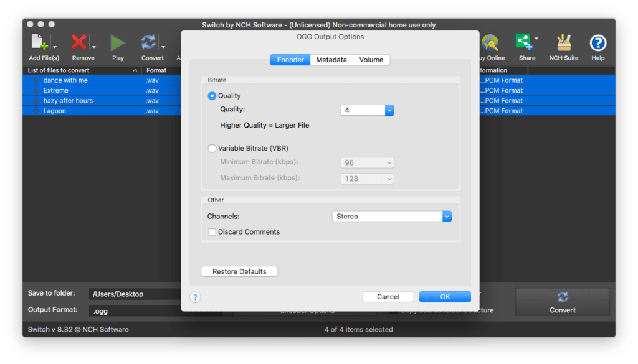Image resolution: width=638 pixels, height=364 pixels.
Task: Click the OK button
Action: 445,297
